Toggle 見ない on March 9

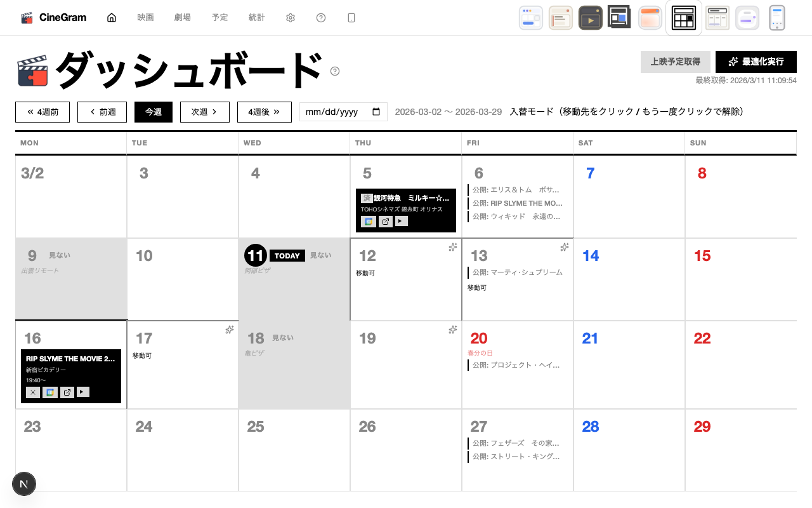(60, 255)
